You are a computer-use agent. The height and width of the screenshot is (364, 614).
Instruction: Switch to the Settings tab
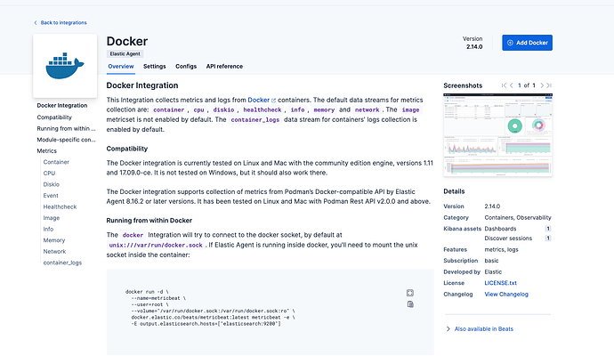(154, 66)
